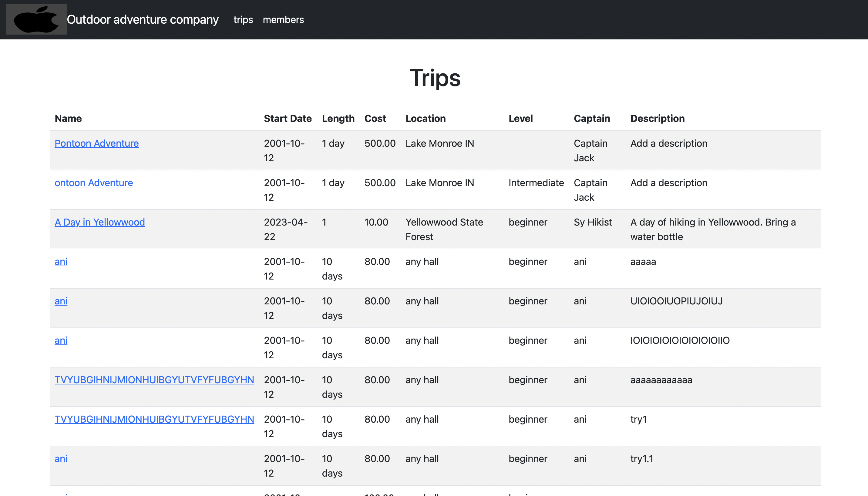Click the Description column header
Screen dimensions: 868x496
click(x=657, y=119)
